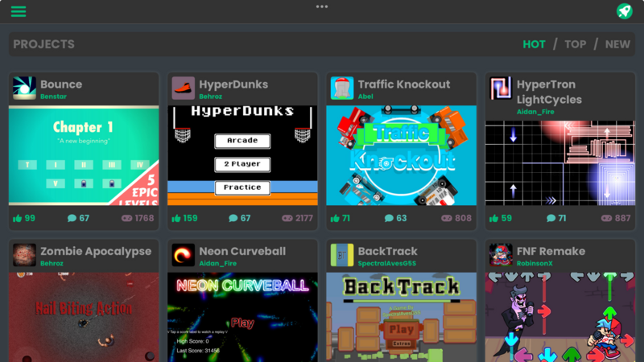Click Arcade button in HyperDunks preview
Viewport: 644px width, 362px height.
242,141
